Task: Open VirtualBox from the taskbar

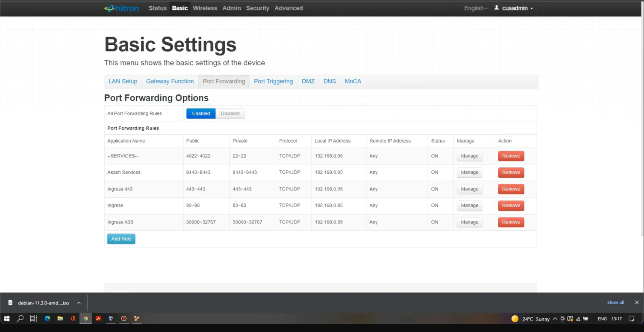Action: pos(111,318)
